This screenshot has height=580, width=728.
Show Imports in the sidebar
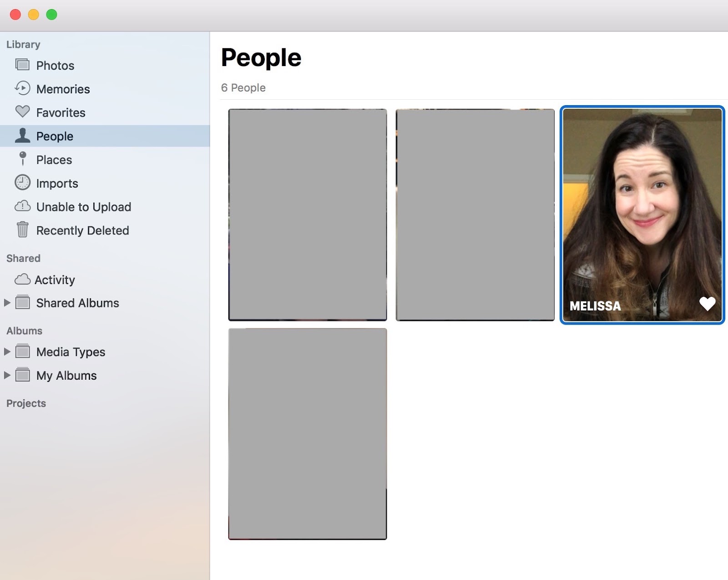(105, 183)
